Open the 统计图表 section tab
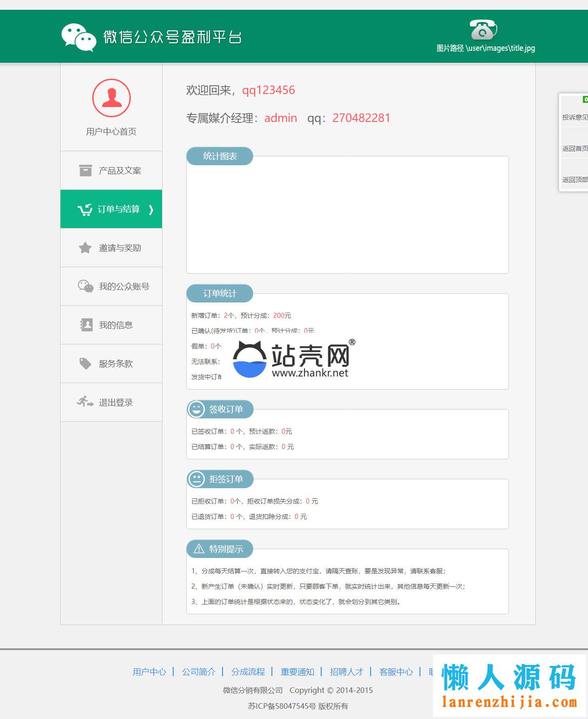 click(220, 156)
